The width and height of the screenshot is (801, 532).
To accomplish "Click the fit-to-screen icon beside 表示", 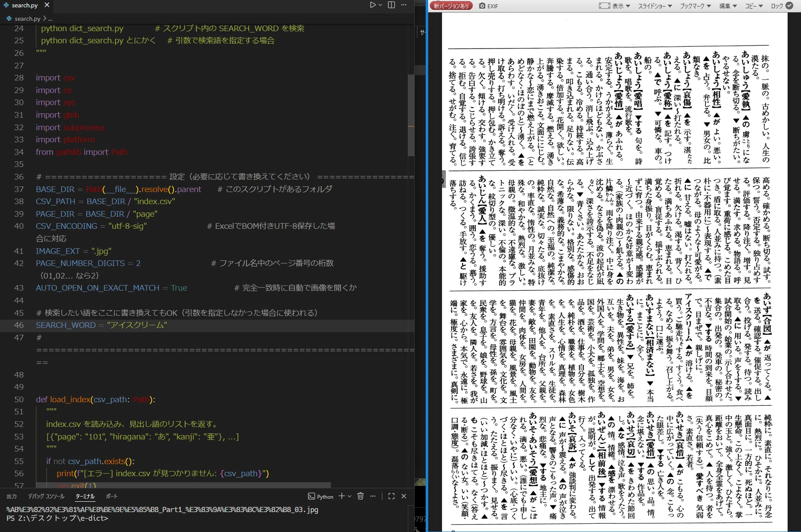I will point(604,6).
